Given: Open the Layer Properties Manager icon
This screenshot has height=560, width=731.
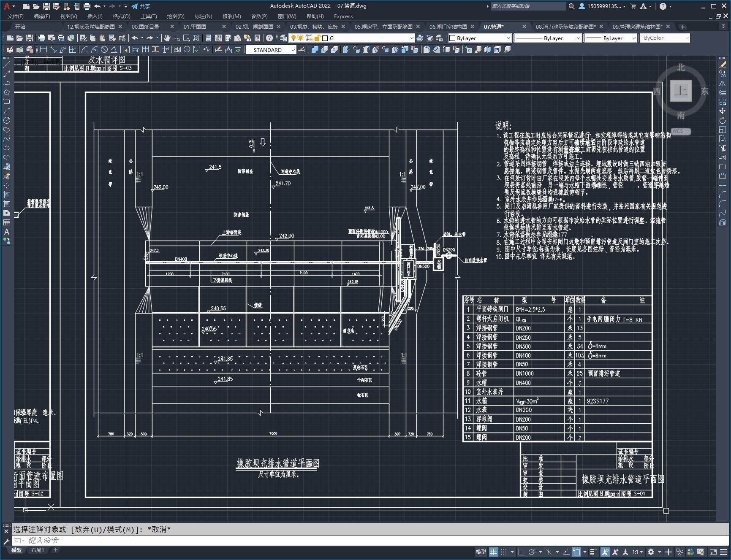Looking at the screenshot, I should click(283, 38).
